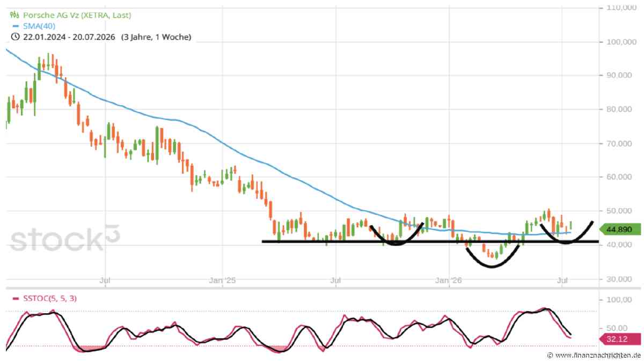Click the clock icon before the date range
The width and height of the screenshot is (644, 363).
pyautogui.click(x=15, y=37)
